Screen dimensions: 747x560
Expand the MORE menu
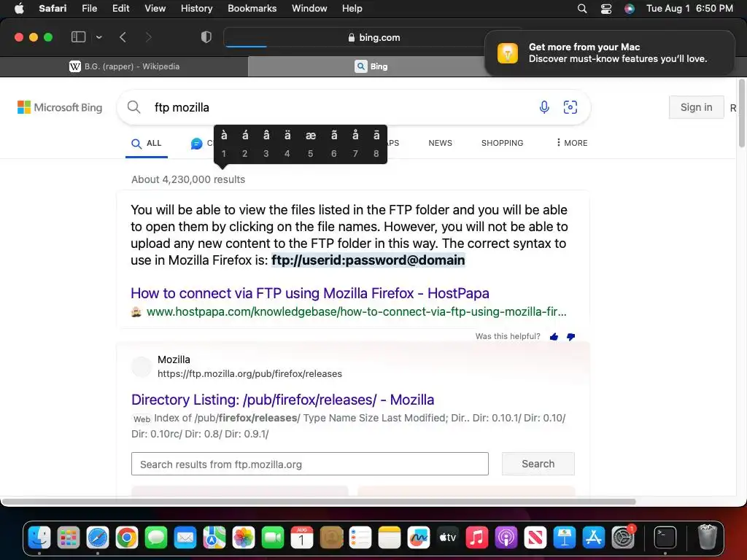tap(572, 143)
